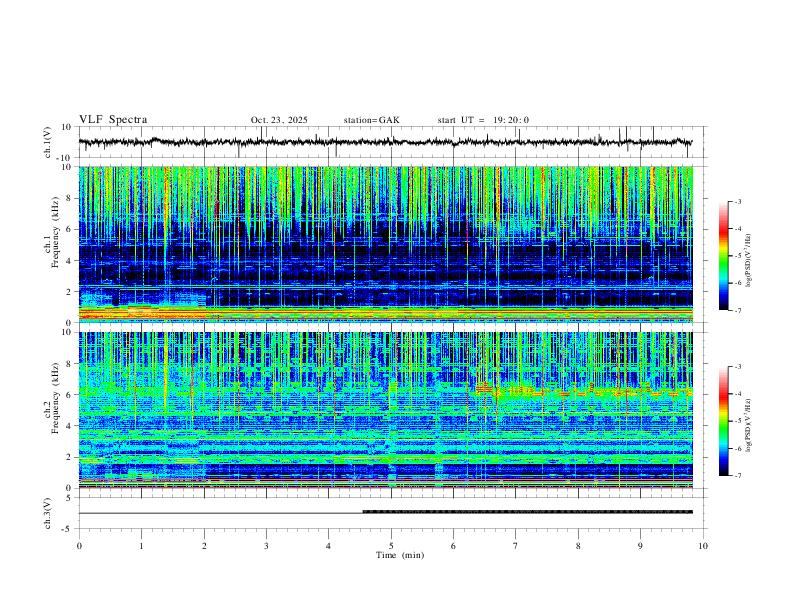
Task: Click the ch.2 'Frequency (kHz)' axis label
Action: 55,398
